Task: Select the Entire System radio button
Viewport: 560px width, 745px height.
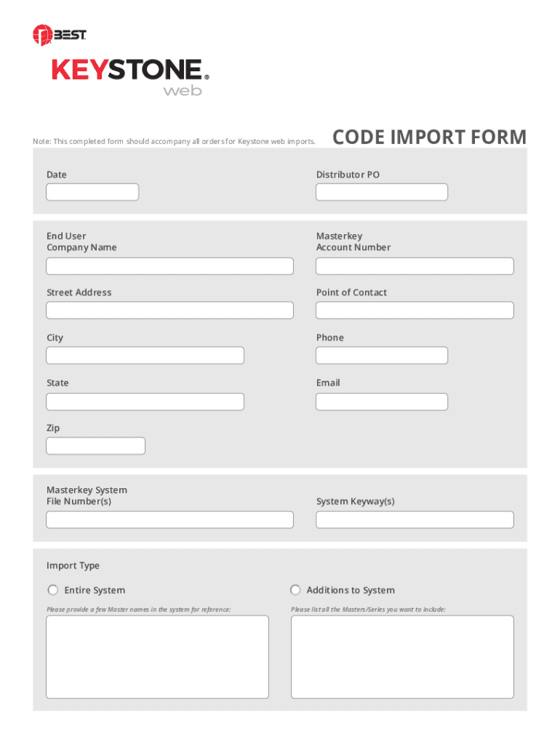Action: pos(53,590)
